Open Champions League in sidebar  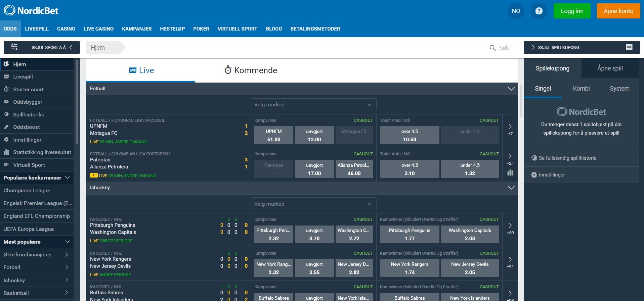pos(27,191)
